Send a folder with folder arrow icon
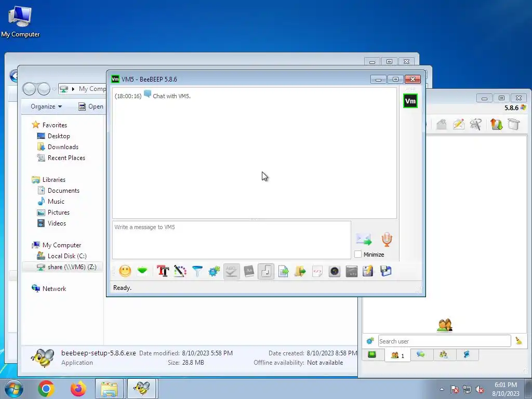532x399 pixels. click(300, 271)
